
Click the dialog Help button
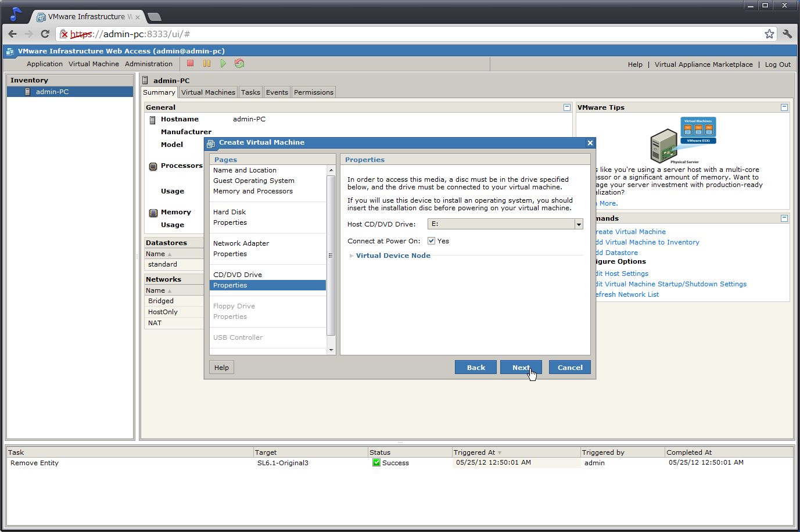pos(221,367)
